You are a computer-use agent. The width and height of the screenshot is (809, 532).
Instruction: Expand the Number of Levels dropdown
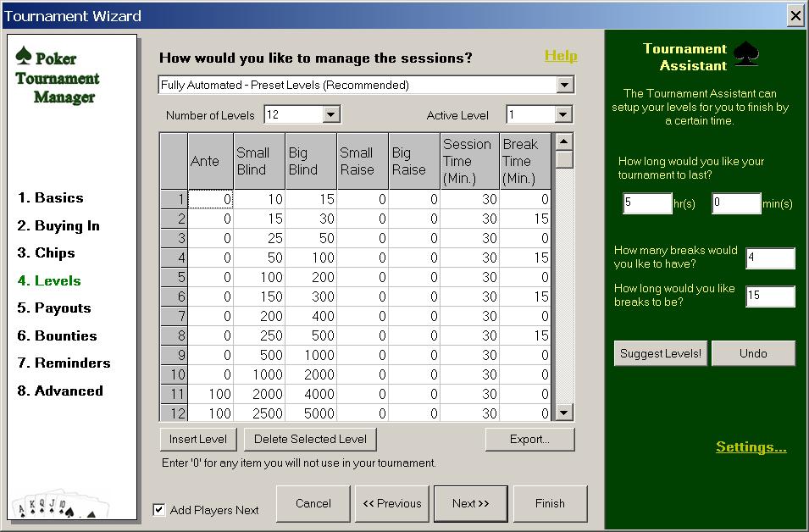tap(330, 114)
